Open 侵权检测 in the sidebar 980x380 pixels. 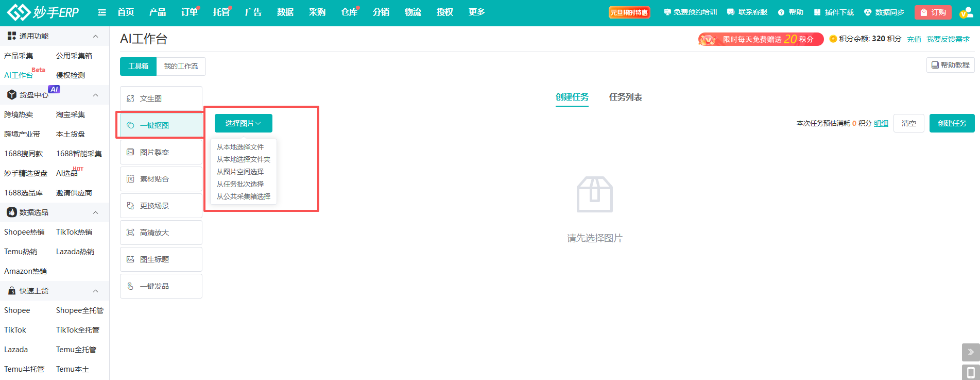71,75
